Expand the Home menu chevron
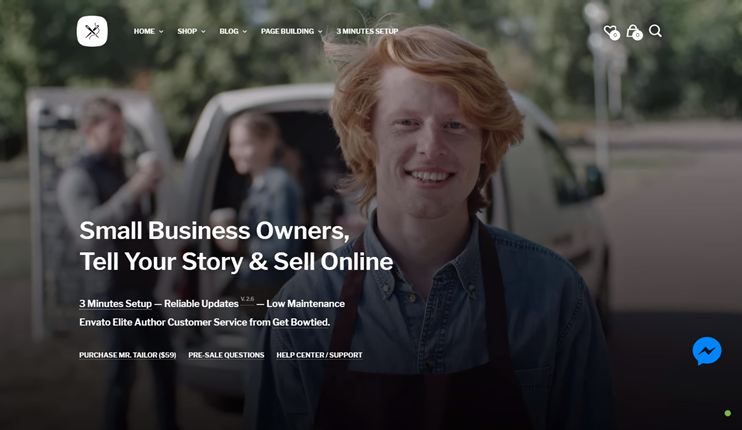 (161, 32)
